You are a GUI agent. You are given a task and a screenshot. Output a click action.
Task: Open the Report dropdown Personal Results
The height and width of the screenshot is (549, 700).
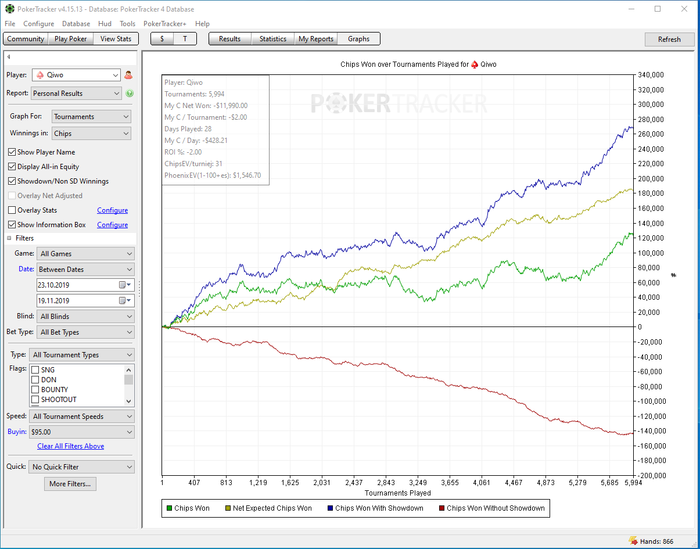tap(76, 93)
